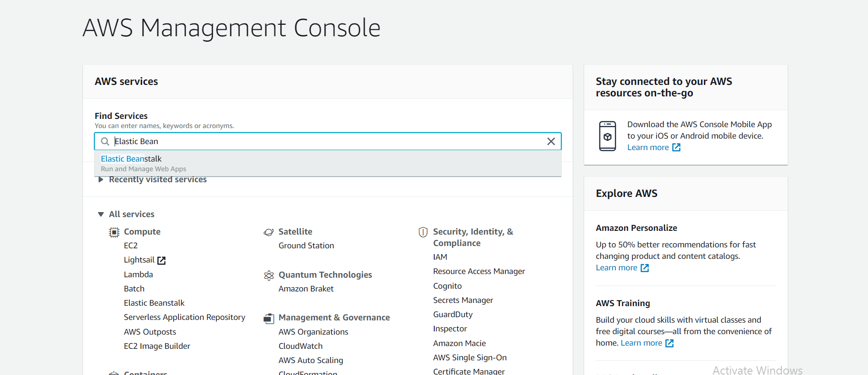Click the Management & Governance icon

(269, 318)
